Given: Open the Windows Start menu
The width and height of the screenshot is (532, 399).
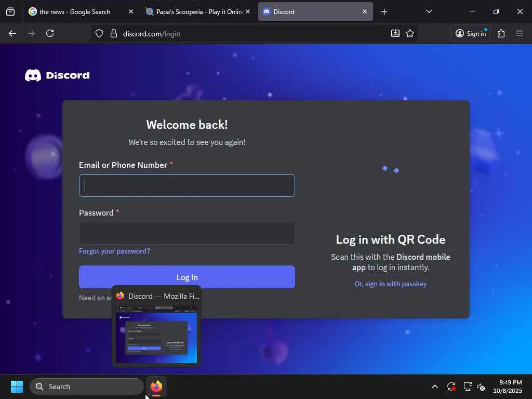Looking at the screenshot, I should coord(17,387).
